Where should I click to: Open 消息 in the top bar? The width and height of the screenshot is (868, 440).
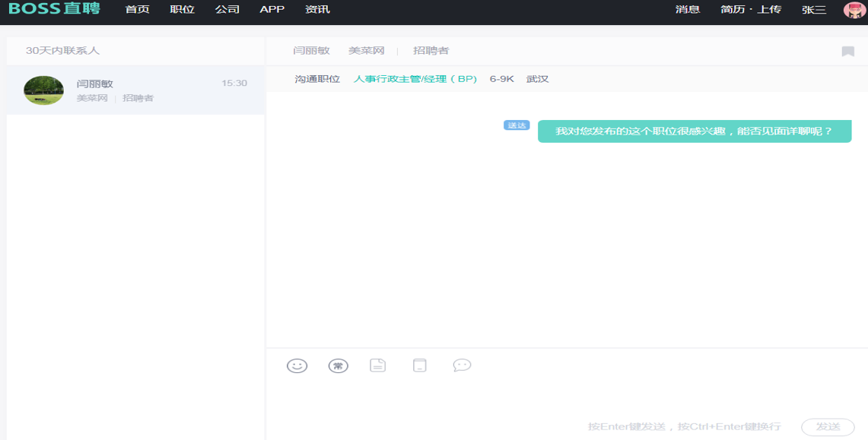point(688,10)
